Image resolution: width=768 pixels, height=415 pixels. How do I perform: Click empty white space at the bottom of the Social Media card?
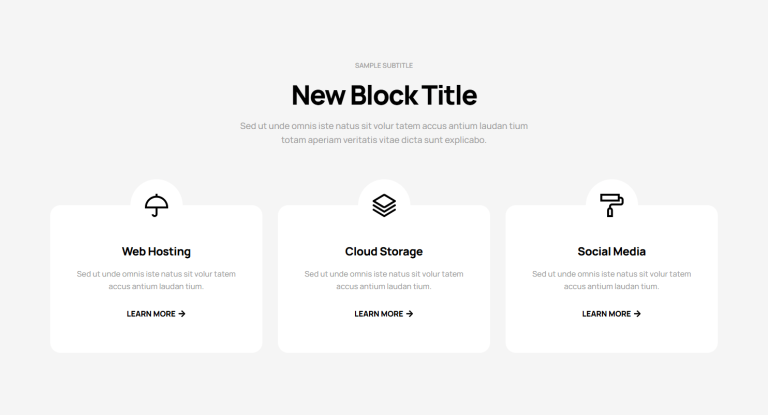612,338
